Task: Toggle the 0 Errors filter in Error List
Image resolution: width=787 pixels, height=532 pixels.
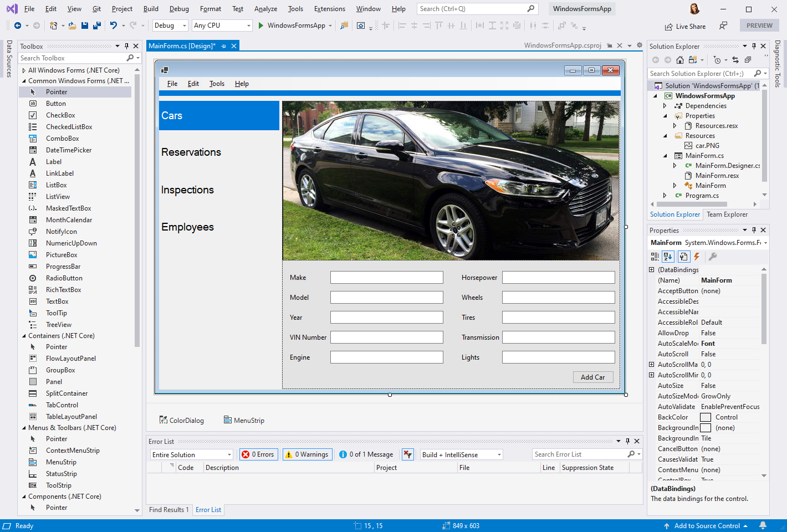Action: pos(258,454)
